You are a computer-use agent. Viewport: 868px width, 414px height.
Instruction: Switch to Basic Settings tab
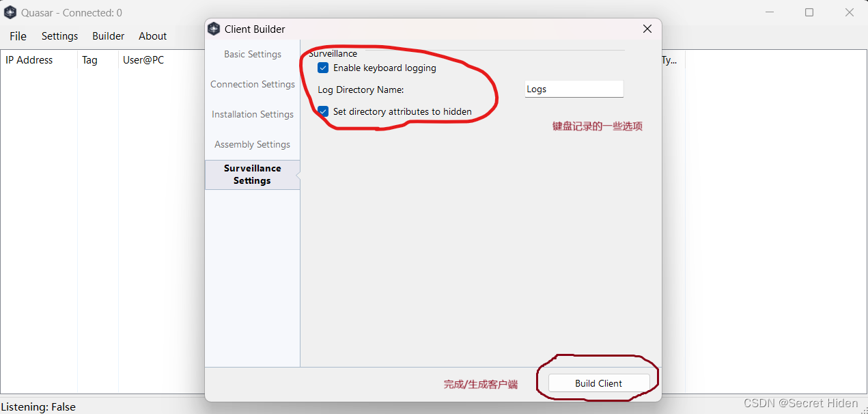pos(253,54)
